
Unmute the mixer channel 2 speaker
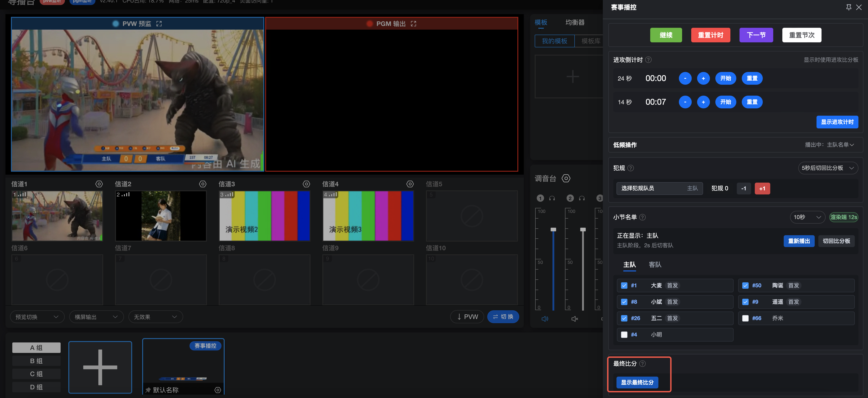click(575, 319)
